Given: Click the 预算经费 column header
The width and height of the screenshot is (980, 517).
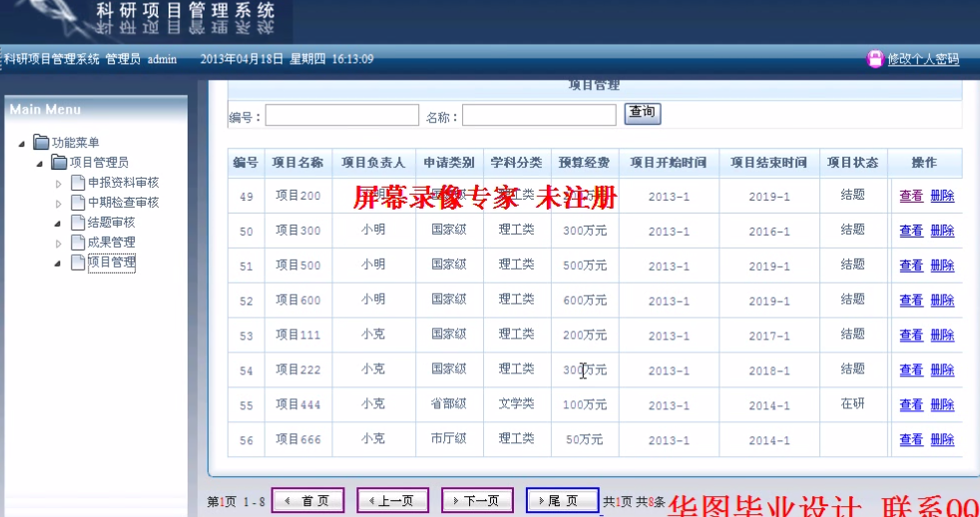Looking at the screenshot, I should click(585, 163).
